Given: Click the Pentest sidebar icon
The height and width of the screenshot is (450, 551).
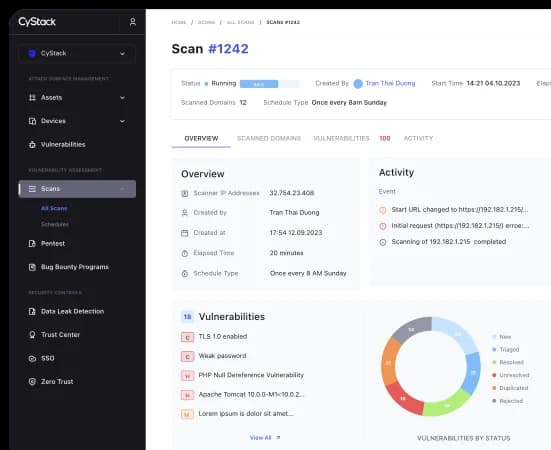Looking at the screenshot, I should tap(32, 243).
